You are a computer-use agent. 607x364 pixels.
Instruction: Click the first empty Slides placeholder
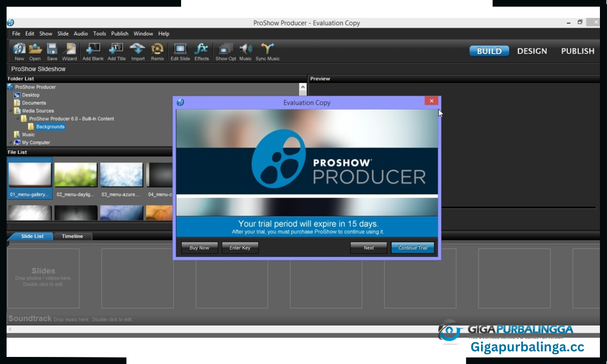[x=43, y=278]
